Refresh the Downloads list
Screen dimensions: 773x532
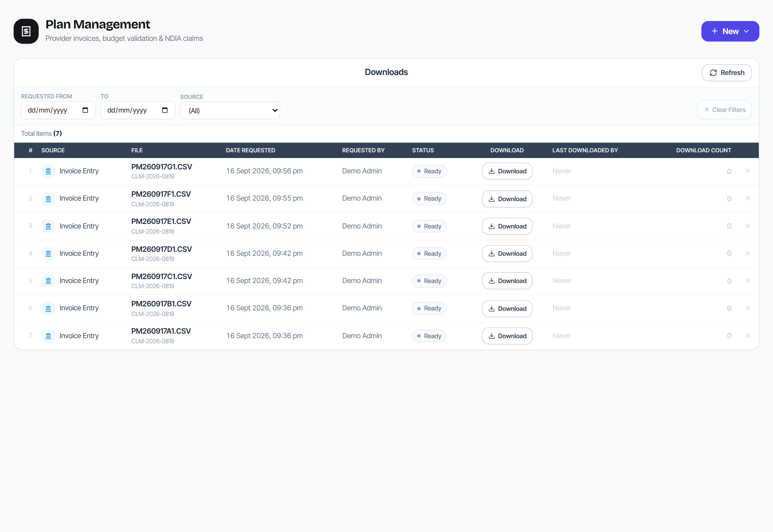pyautogui.click(x=727, y=73)
